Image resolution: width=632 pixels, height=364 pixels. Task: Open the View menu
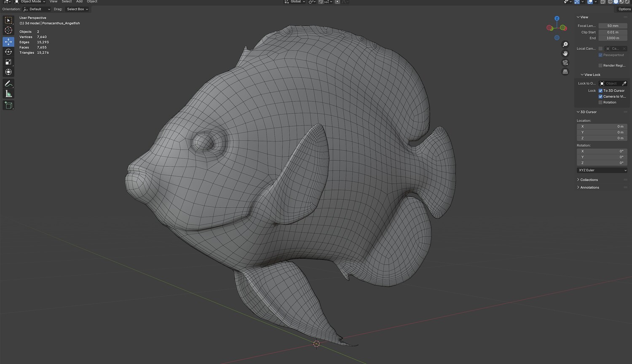tap(54, 2)
